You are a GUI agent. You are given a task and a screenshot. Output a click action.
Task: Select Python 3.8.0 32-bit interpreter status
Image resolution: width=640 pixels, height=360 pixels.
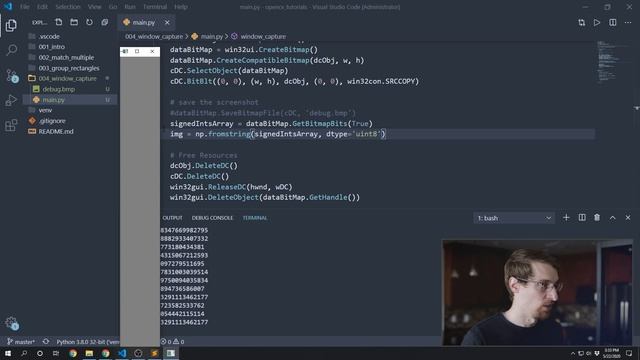tap(87, 342)
